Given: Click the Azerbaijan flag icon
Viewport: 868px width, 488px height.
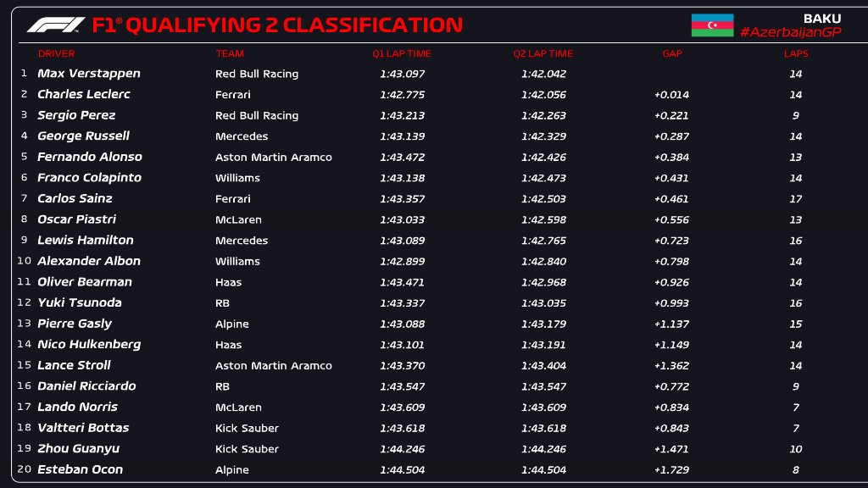Looking at the screenshot, I should 712,25.
